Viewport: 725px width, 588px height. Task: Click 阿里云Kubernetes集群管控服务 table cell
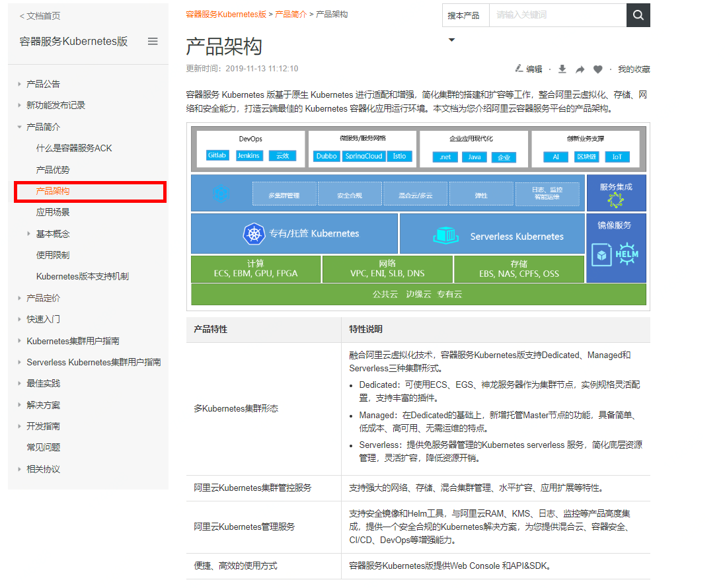[x=264, y=488]
